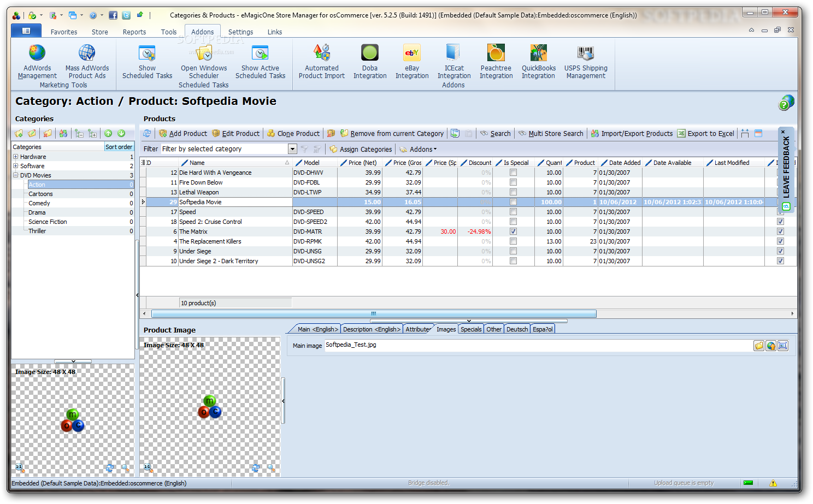Browse for main image file folder icon
813x504 pixels.
pos(759,346)
